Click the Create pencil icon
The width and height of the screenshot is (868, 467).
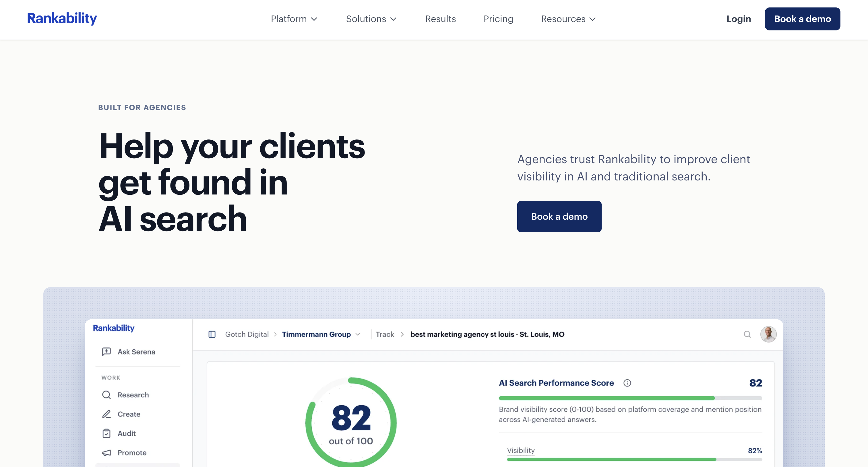106,414
